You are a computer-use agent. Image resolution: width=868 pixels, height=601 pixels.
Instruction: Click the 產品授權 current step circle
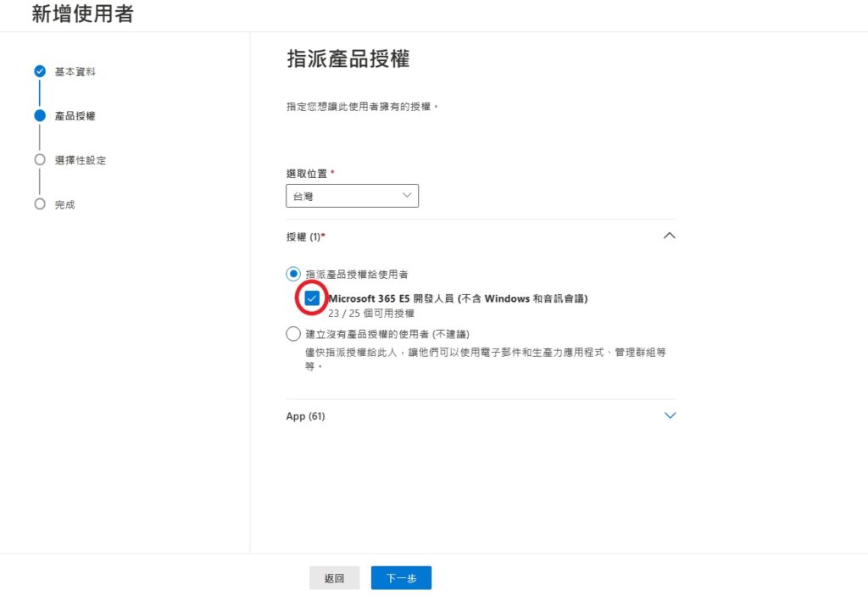coord(40,115)
